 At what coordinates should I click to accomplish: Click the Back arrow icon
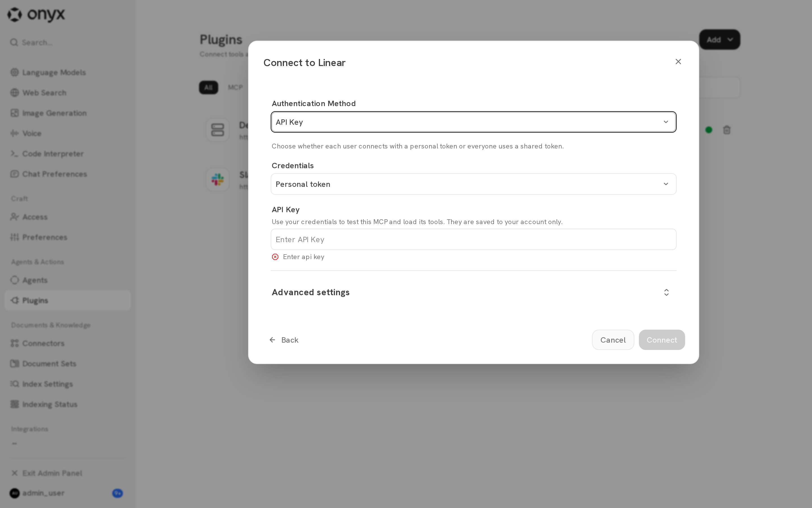(x=272, y=340)
